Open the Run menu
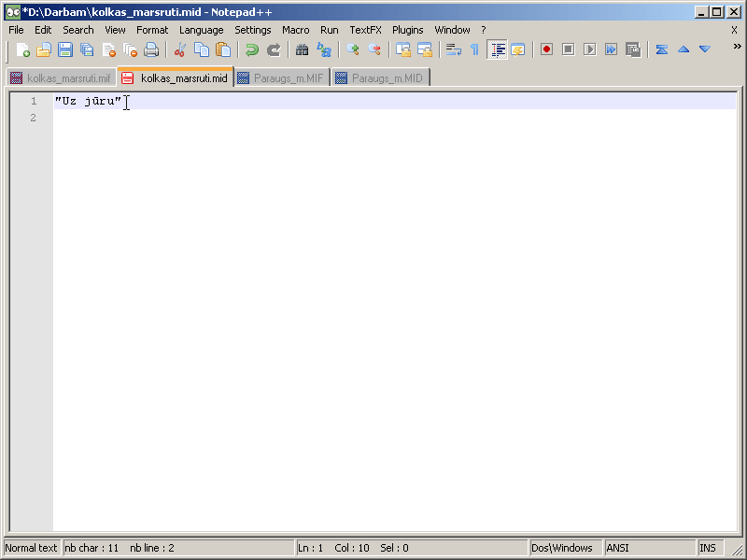 [330, 30]
